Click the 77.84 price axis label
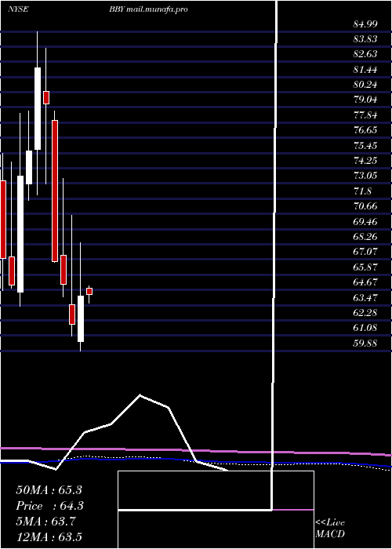 [365, 115]
